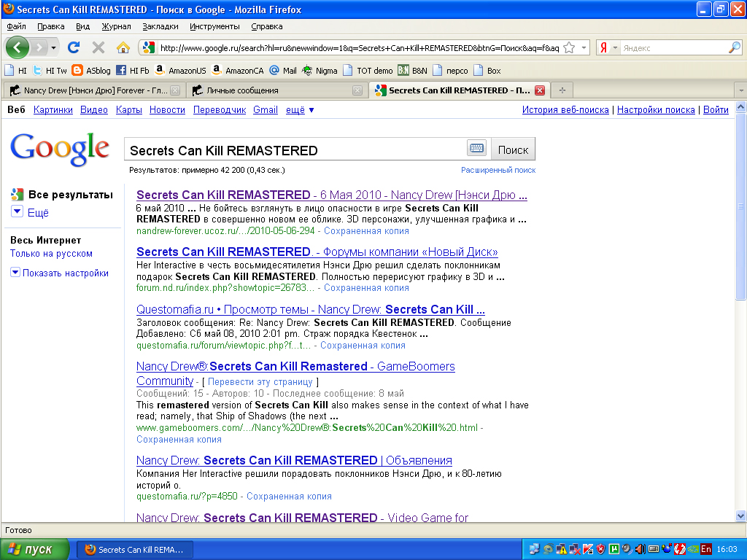
Task: Click the vertical page scrollbar thumb
Action: click(x=740, y=206)
